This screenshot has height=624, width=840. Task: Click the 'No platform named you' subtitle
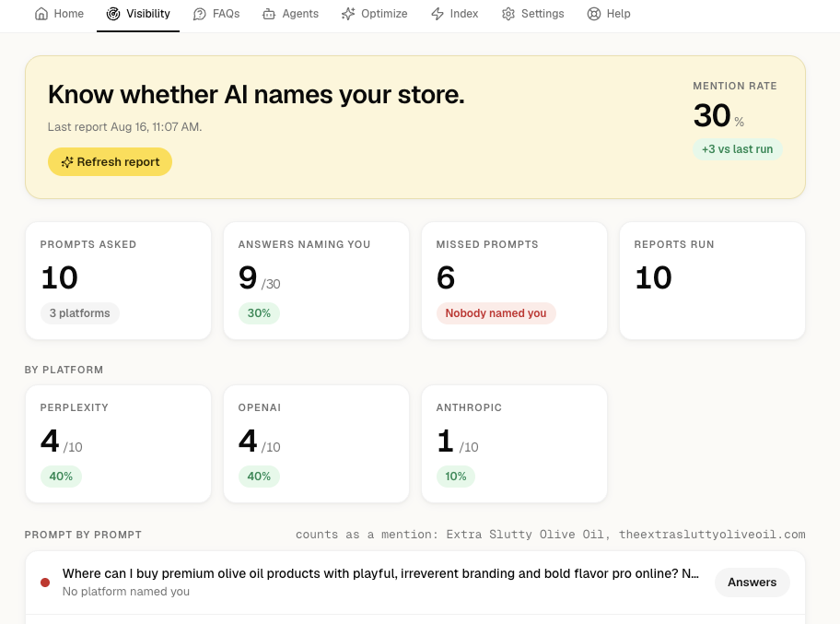click(126, 592)
